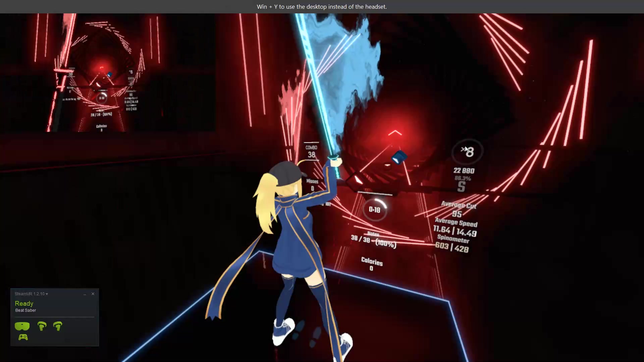The height and width of the screenshot is (362, 644).
Task: Click the Average Speed 11.64 | 14.49 value
Action: tap(455, 232)
